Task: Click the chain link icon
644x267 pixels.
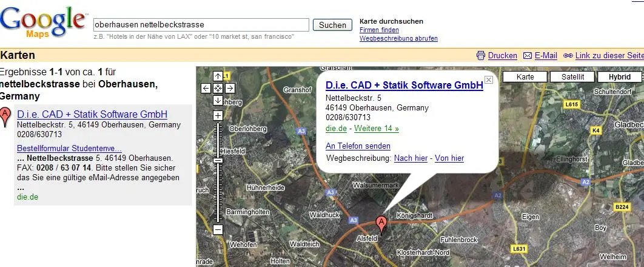Action: coord(568,55)
